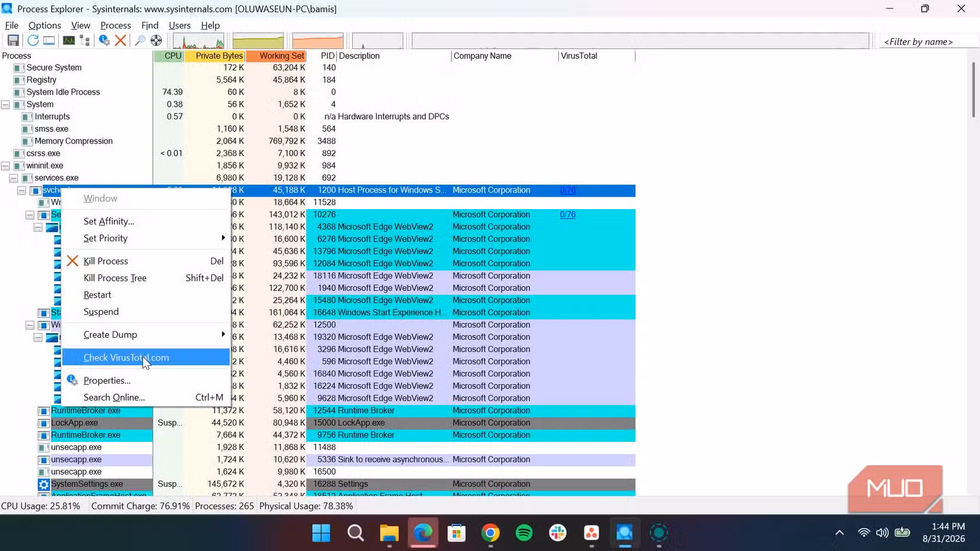The height and width of the screenshot is (551, 980).
Task: Open the File menu
Action: 12,26
